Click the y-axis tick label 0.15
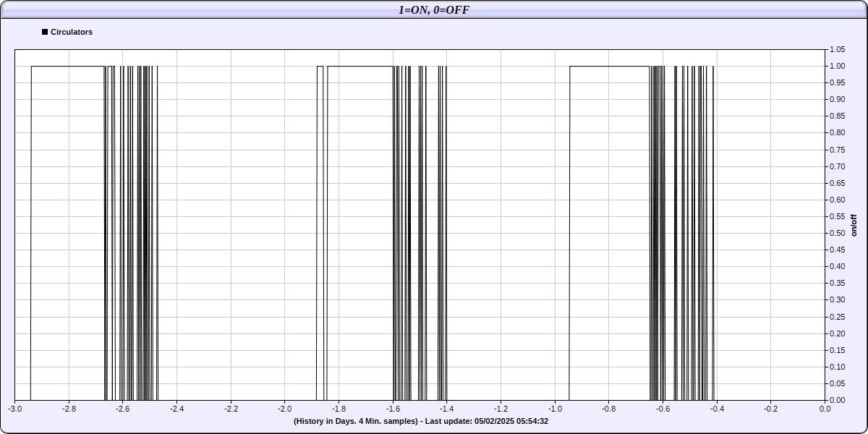The width and height of the screenshot is (868, 434). pyautogui.click(x=837, y=350)
